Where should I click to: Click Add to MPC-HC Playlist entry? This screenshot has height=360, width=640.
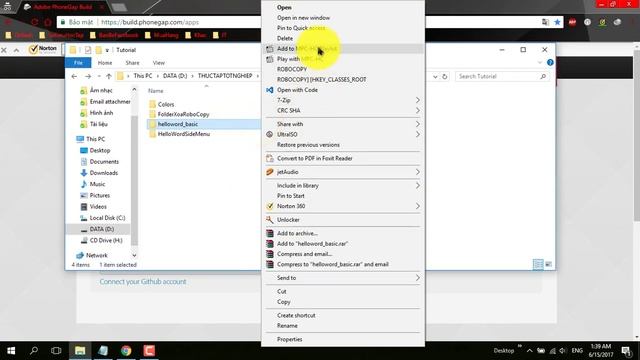(x=307, y=49)
